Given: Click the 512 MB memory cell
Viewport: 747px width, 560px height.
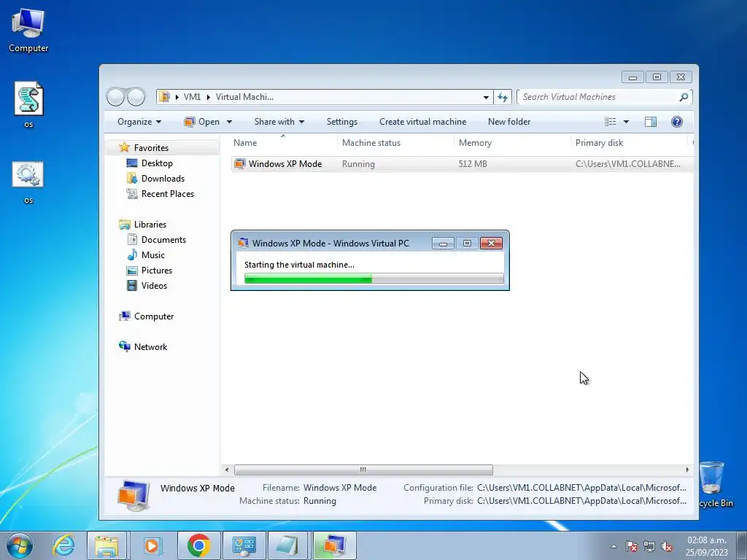Looking at the screenshot, I should pos(473,164).
